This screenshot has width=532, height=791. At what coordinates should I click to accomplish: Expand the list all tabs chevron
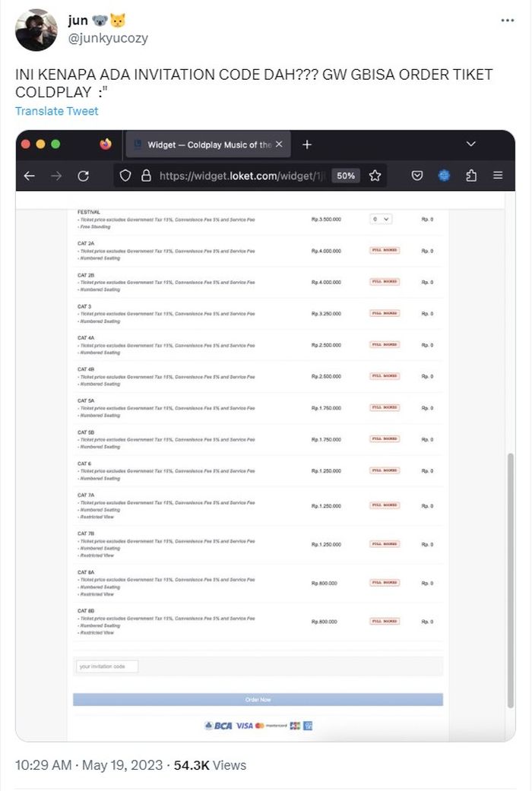470,144
